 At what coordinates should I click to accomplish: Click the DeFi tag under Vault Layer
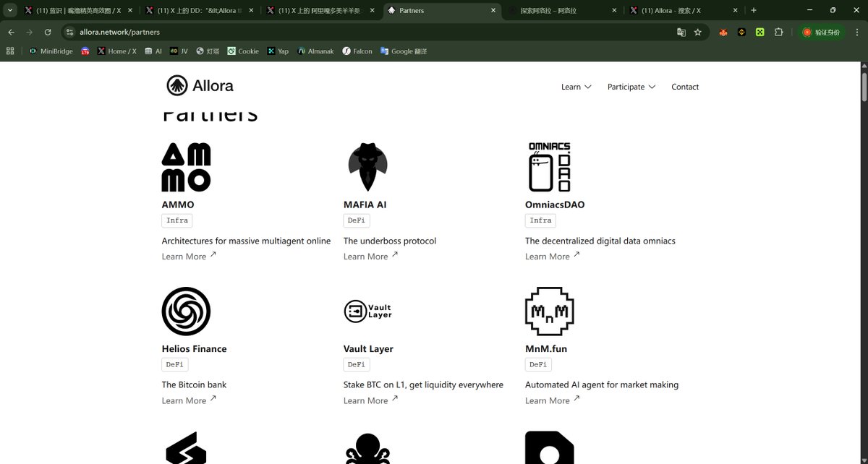pyautogui.click(x=357, y=364)
